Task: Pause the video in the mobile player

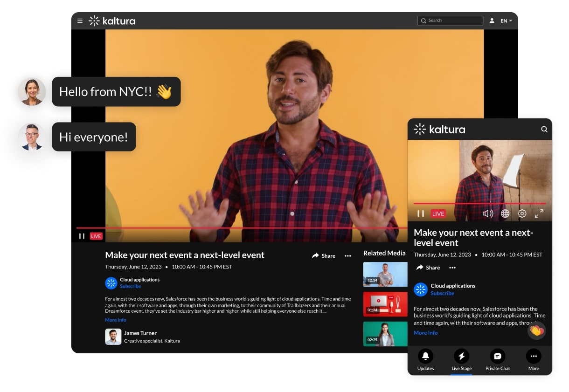Action: coord(420,213)
